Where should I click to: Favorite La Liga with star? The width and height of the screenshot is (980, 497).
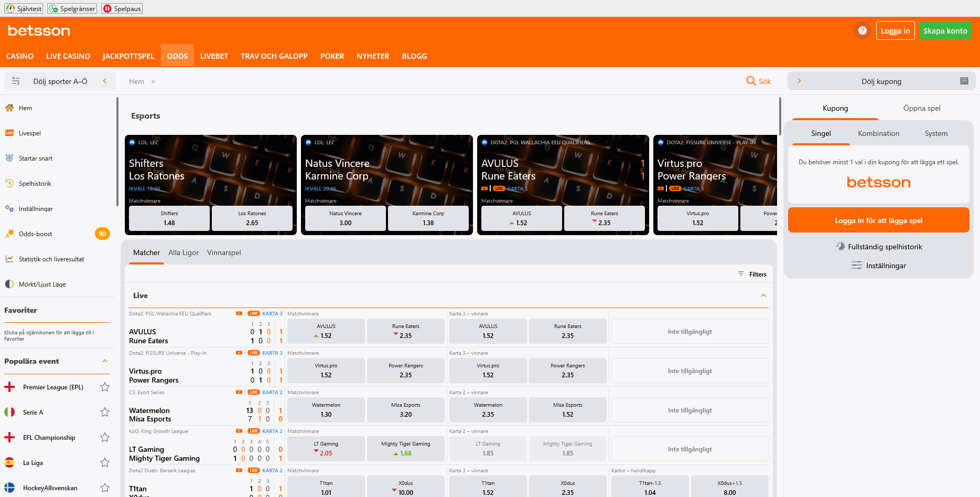105,463
